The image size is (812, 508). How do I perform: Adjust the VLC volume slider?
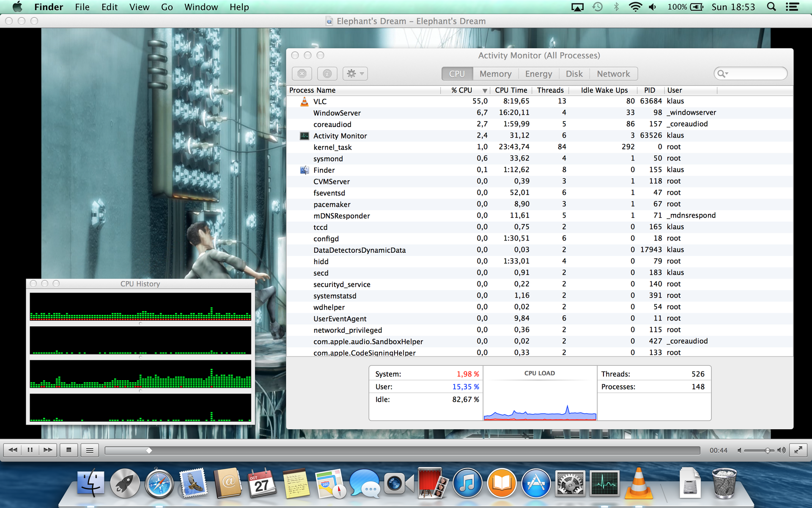pos(759,450)
